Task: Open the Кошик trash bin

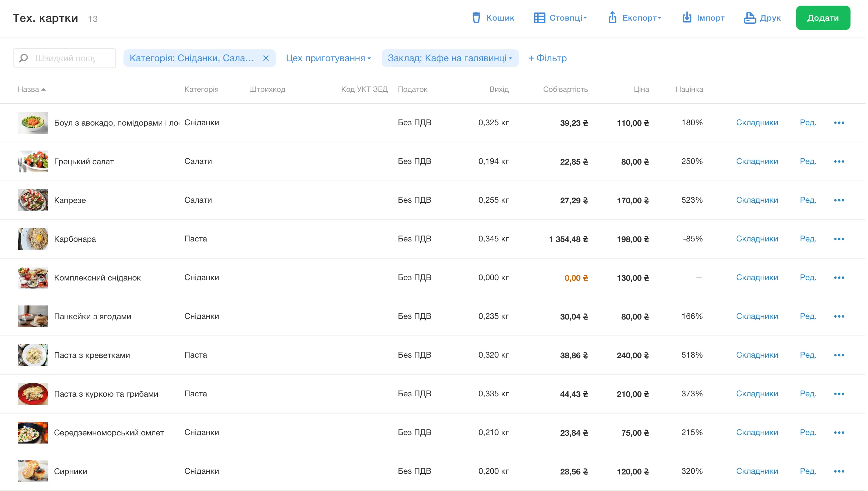Action: [493, 18]
